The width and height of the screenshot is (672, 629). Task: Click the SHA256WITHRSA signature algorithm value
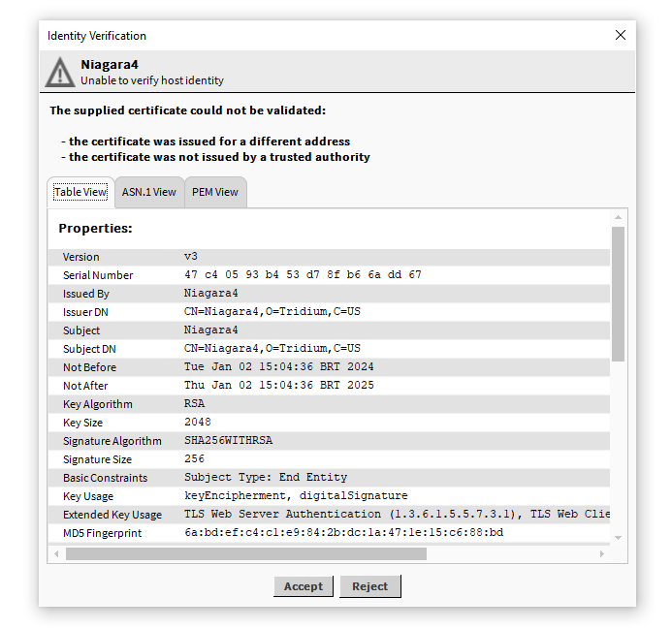pos(229,440)
